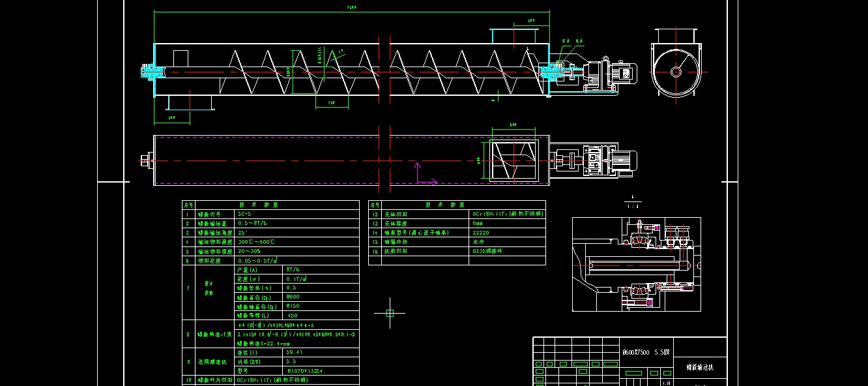The image size is (868, 386).
Task: Click the inlet hopper in plan view
Action: point(514,160)
